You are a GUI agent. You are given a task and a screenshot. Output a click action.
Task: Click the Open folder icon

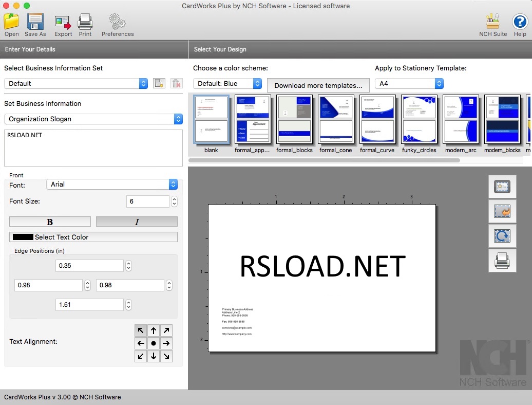click(x=11, y=23)
